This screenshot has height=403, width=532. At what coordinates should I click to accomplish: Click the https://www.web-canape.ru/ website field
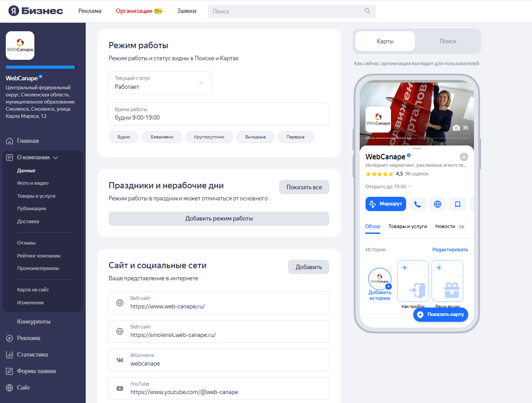click(219, 303)
